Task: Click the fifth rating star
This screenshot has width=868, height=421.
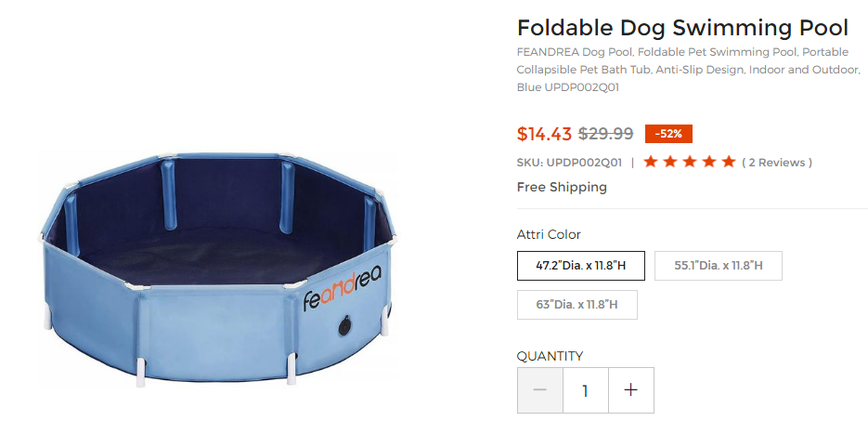Action: [729, 163]
